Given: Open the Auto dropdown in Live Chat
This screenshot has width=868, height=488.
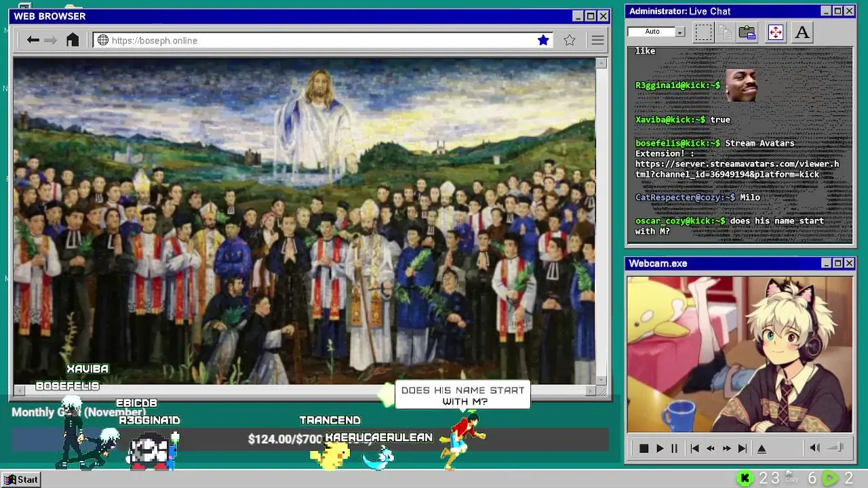Looking at the screenshot, I should click(680, 32).
